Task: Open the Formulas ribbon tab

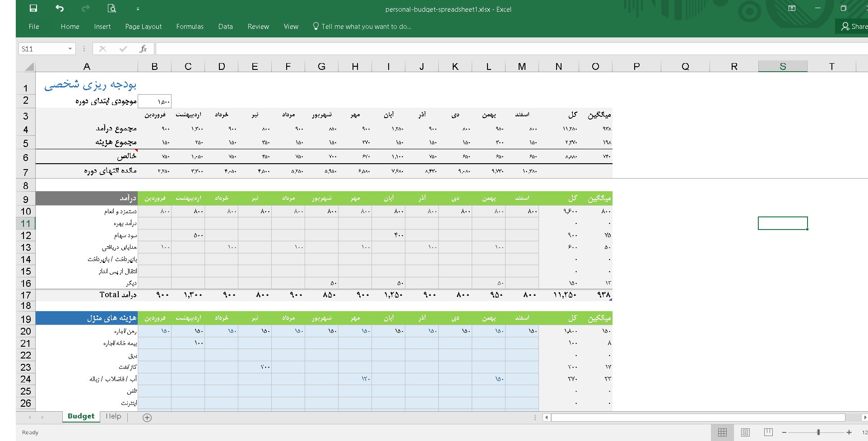Action: pyautogui.click(x=190, y=27)
